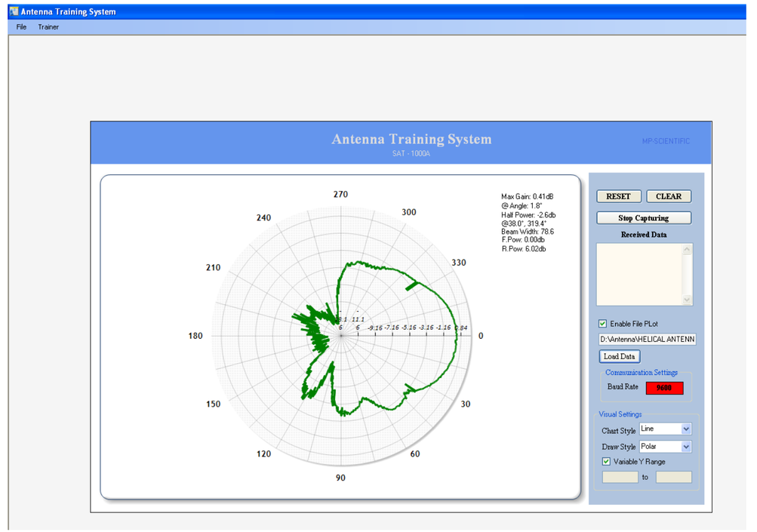The width and height of the screenshot is (757, 532).
Task: Click the 60 degree label on polar chart
Action: coord(414,454)
